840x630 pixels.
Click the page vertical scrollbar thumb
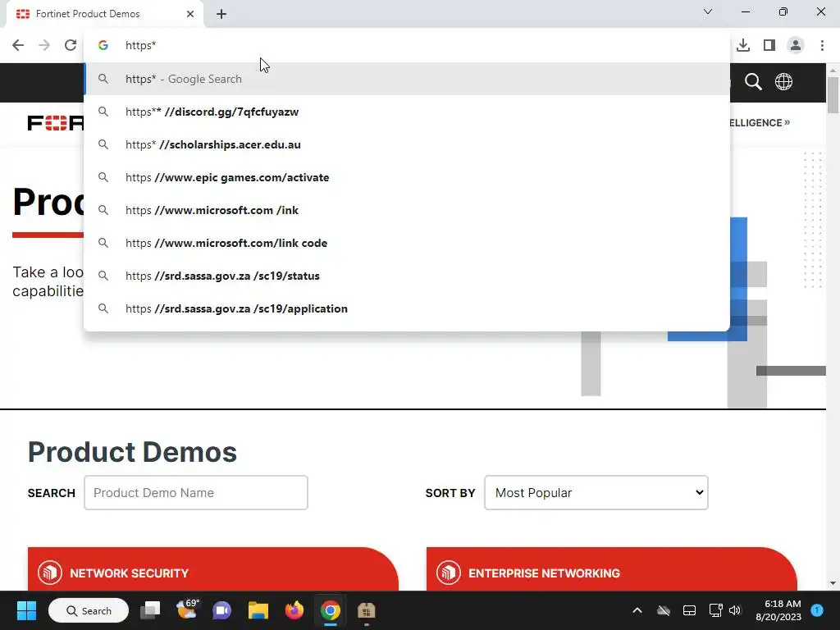tap(833, 95)
